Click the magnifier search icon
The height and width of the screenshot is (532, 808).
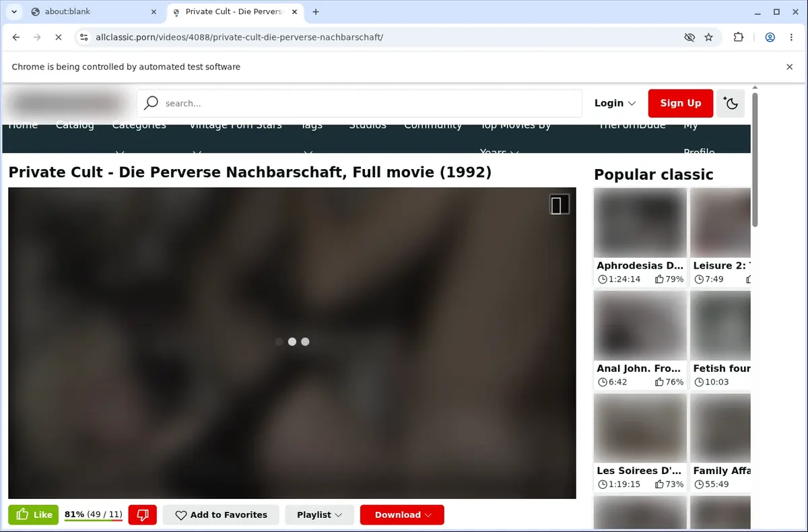[151, 103]
